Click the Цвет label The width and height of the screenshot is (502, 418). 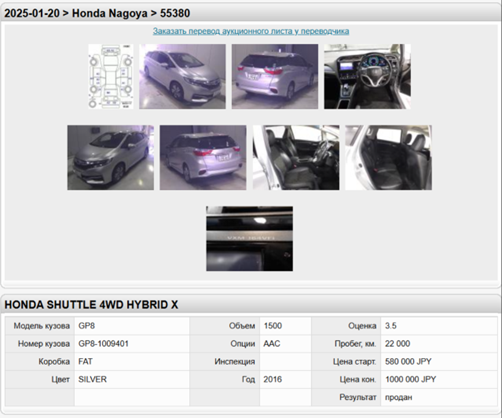coord(60,379)
